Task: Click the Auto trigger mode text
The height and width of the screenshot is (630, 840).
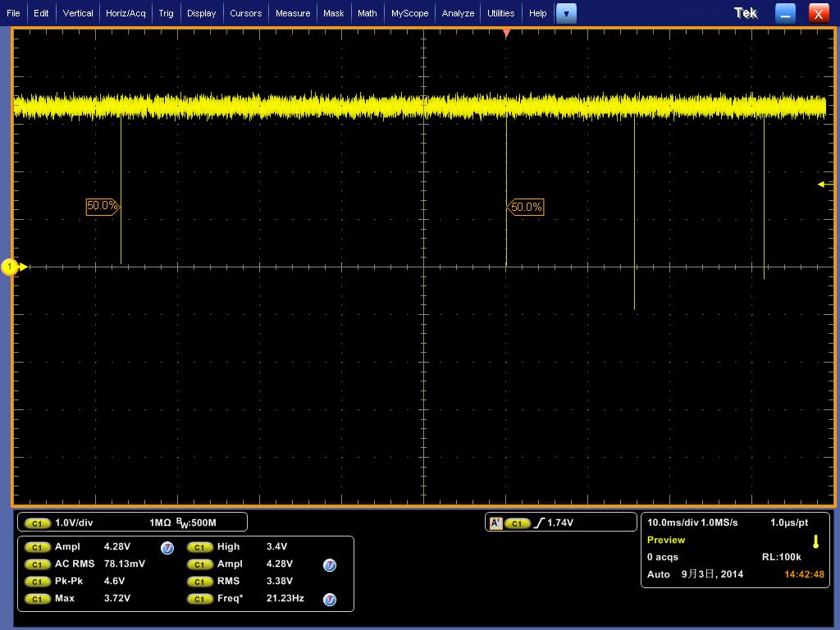Action: [659, 574]
